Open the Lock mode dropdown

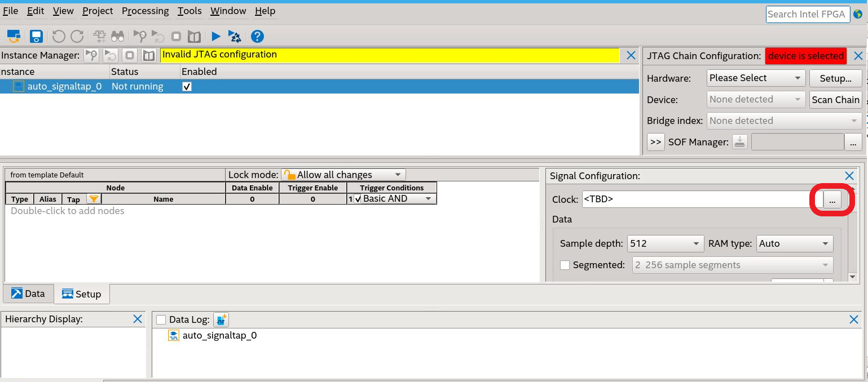[x=344, y=175]
